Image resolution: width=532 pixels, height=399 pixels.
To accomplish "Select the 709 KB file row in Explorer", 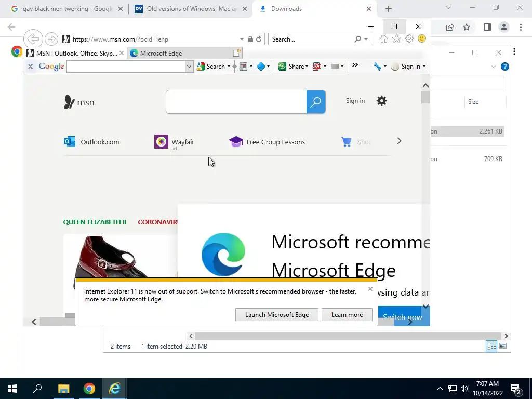I will [x=467, y=159].
